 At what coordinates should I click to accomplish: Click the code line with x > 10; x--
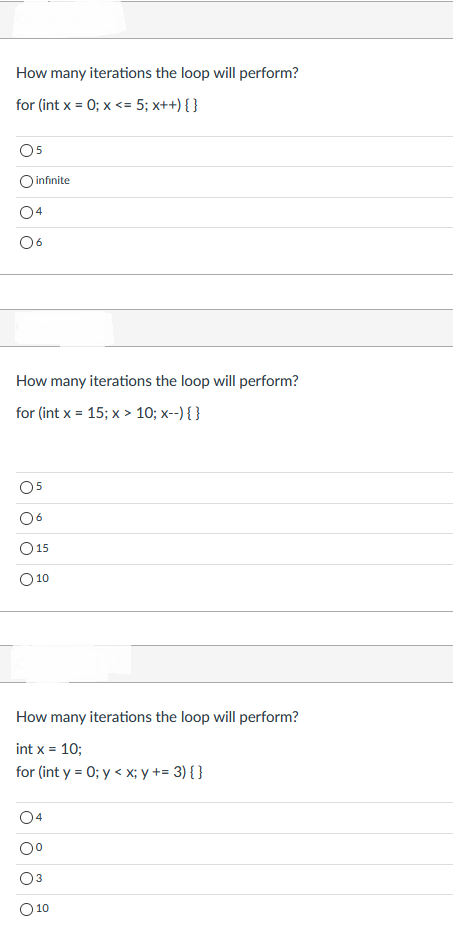107,413
